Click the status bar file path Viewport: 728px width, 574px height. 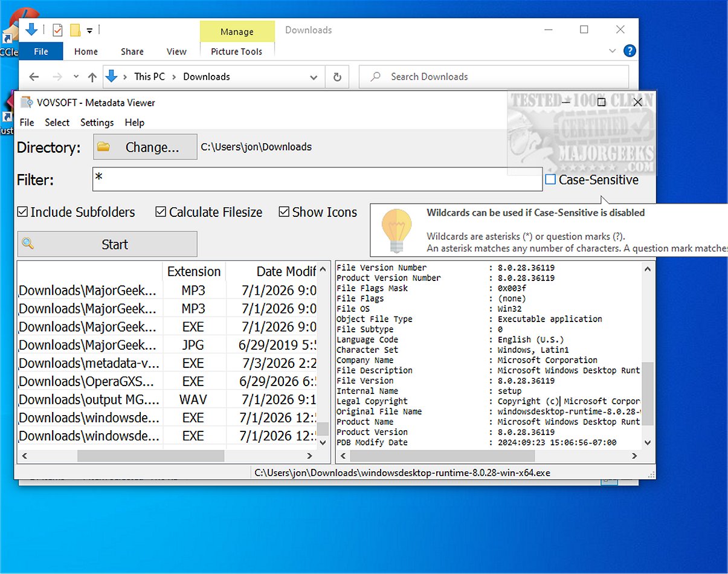coord(402,472)
